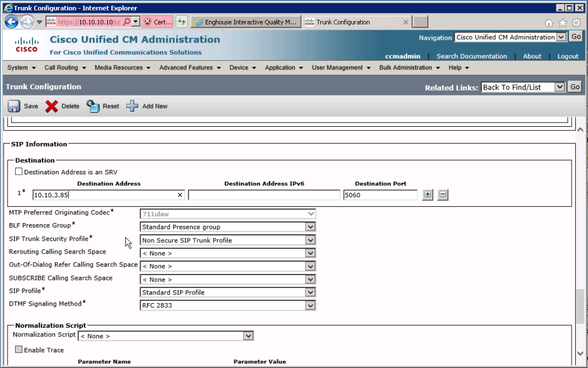
Task: Click Go button next to Navigation
Action: coord(576,37)
